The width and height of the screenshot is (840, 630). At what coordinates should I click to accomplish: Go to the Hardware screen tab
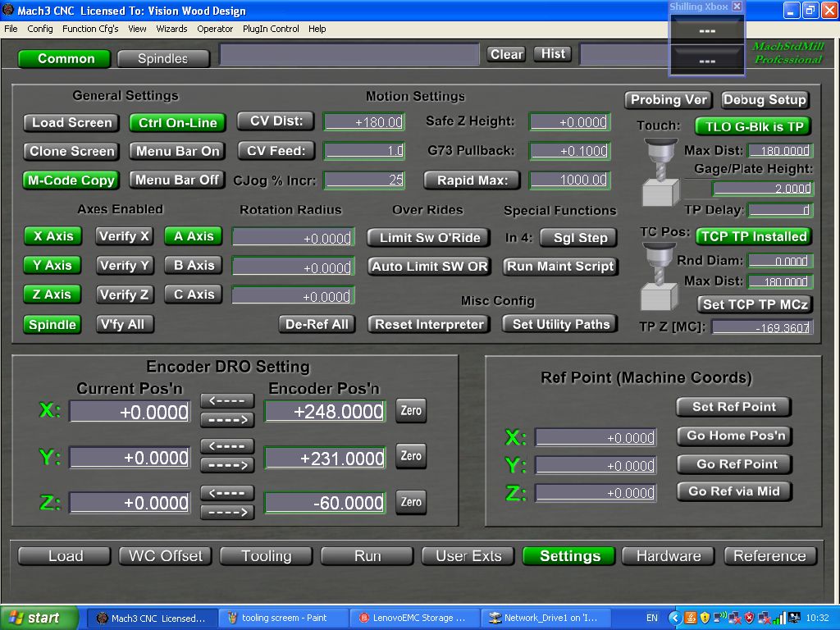pyautogui.click(x=669, y=556)
